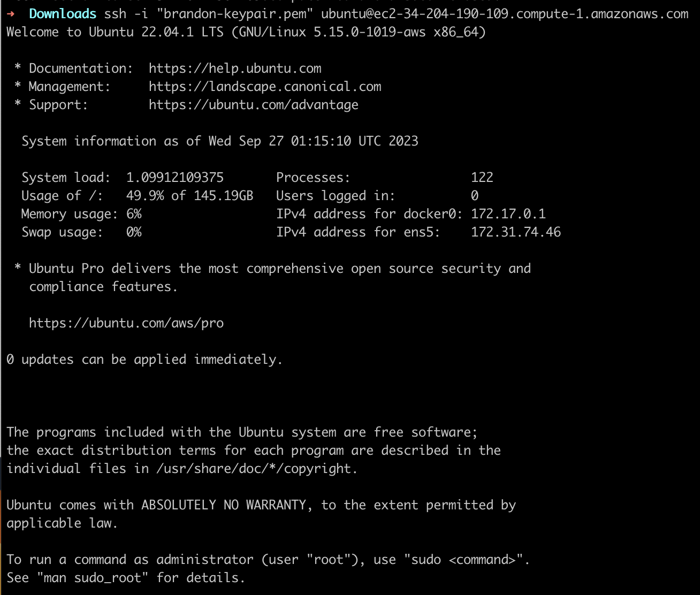
Task: Click the system information date line
Action: pos(219,141)
